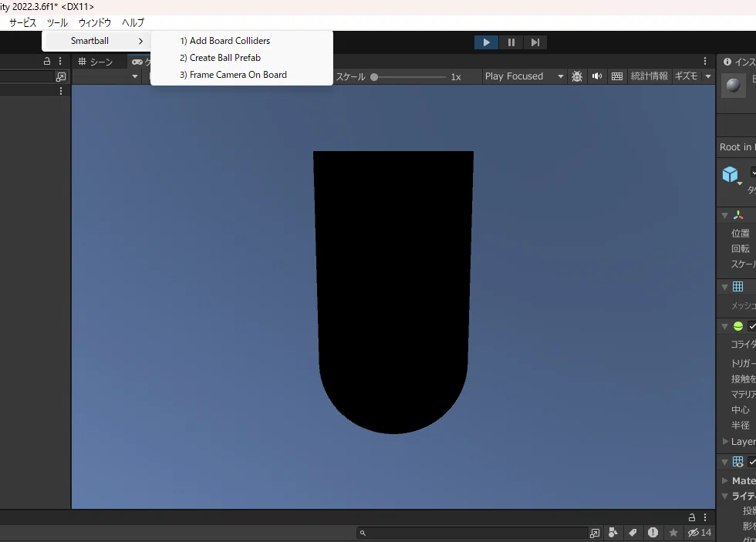
Task: Open the ヘルプ menu
Action: (133, 22)
